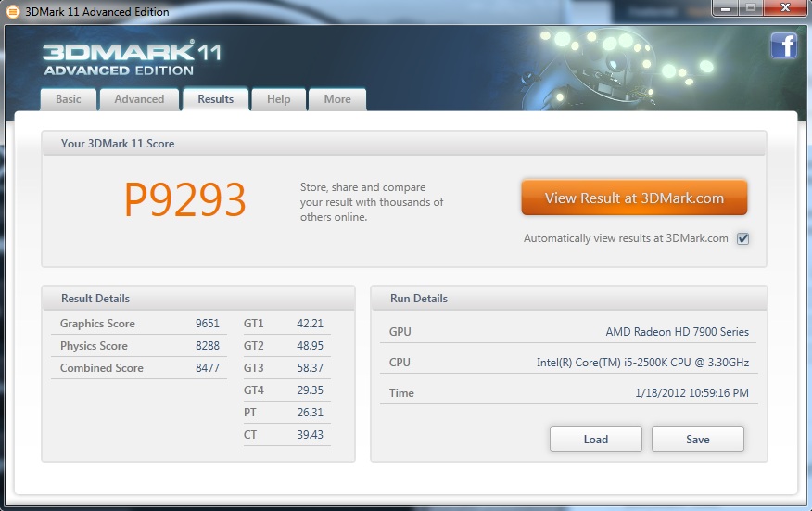Maximize the 3DMark 11 window
Viewport: 812px width, 511px height.
[x=751, y=7]
